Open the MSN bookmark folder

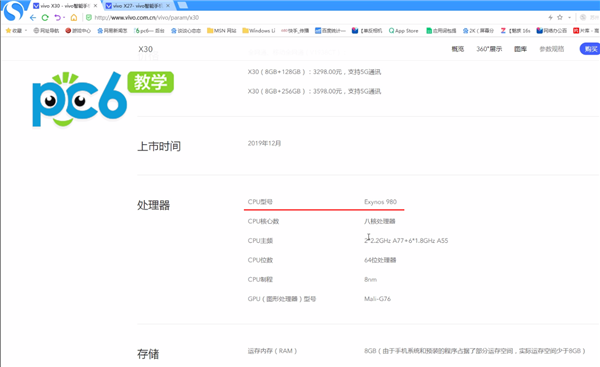coord(222,31)
